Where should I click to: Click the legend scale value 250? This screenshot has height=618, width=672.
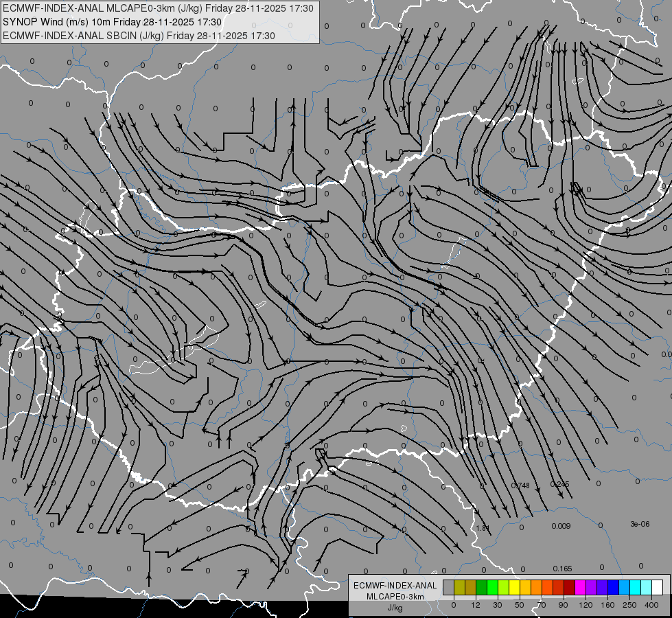[x=629, y=605]
